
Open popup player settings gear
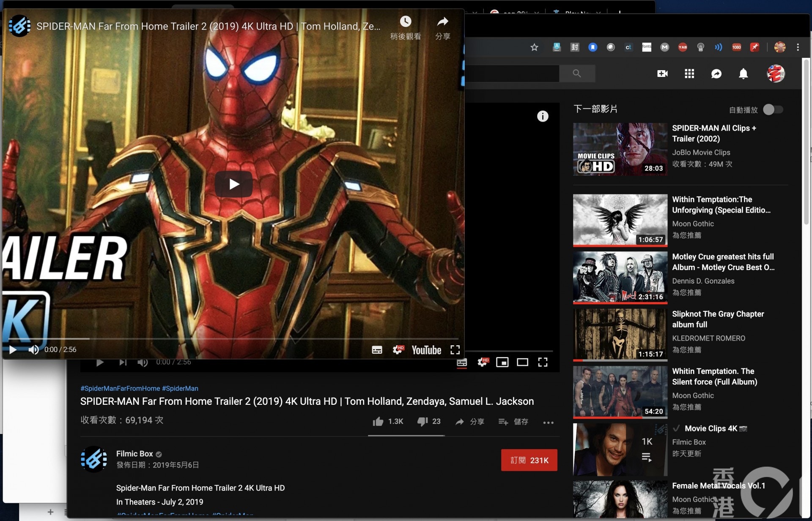click(x=398, y=349)
